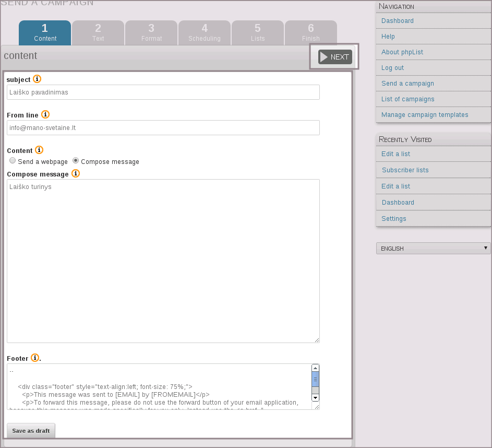
Task: Click inside the From line field
Action: (163, 127)
